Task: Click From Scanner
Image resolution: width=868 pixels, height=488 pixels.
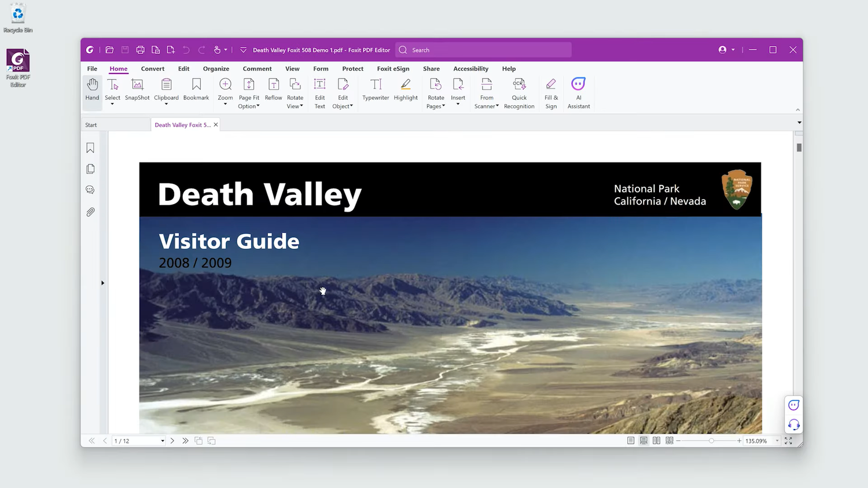Action: [x=487, y=93]
